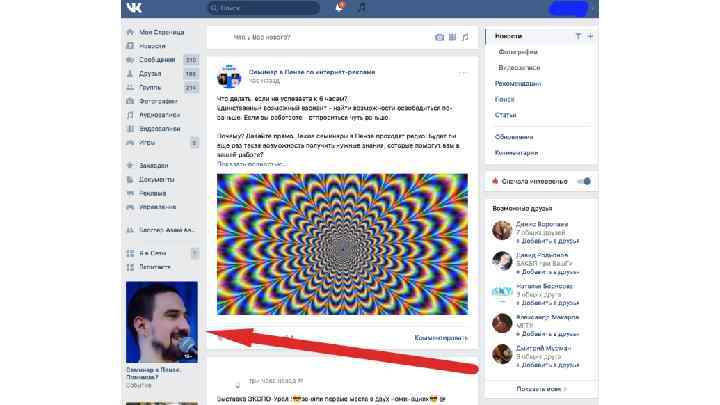Screen dimensions: 720x405
Task: Open Игры gamepad icon
Action: pyautogui.click(x=130, y=143)
